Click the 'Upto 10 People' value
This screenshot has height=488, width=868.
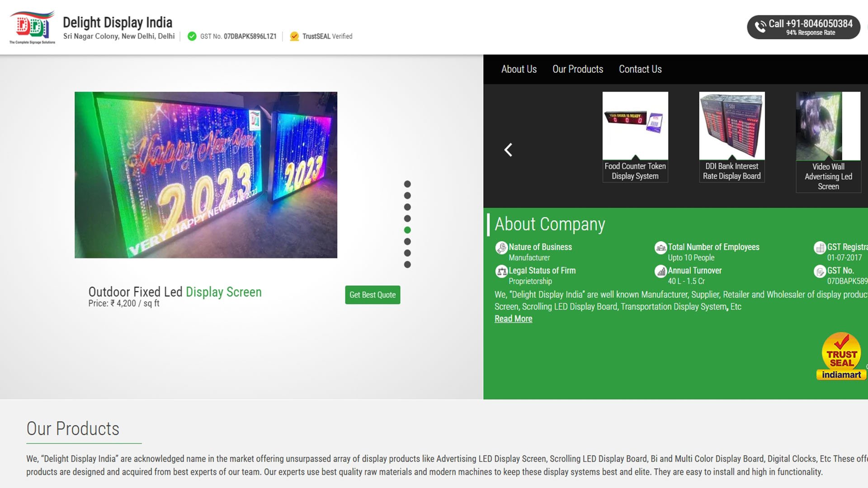point(691,258)
